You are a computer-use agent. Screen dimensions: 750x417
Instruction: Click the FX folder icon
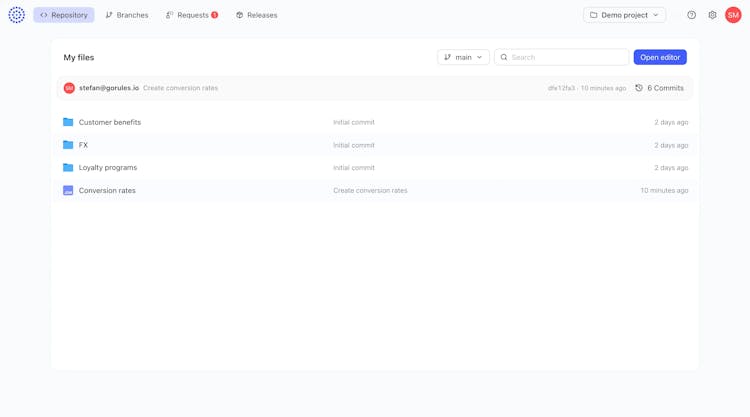pos(68,145)
